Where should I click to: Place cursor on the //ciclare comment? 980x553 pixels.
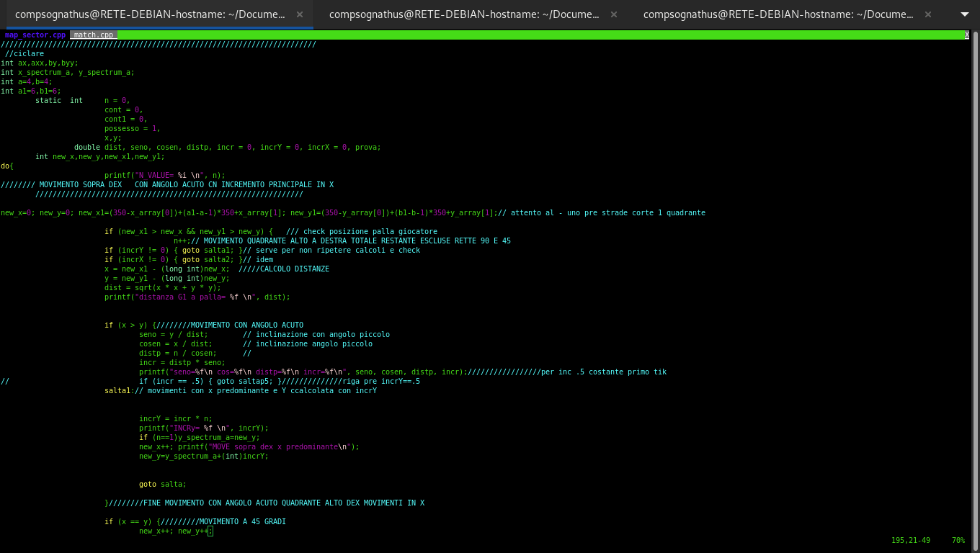click(x=24, y=53)
